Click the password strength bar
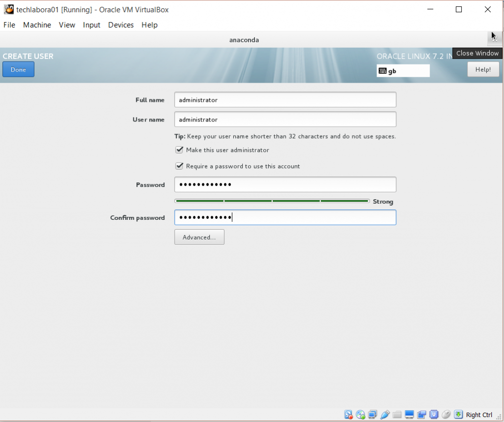The image size is (504, 422). tap(272, 201)
